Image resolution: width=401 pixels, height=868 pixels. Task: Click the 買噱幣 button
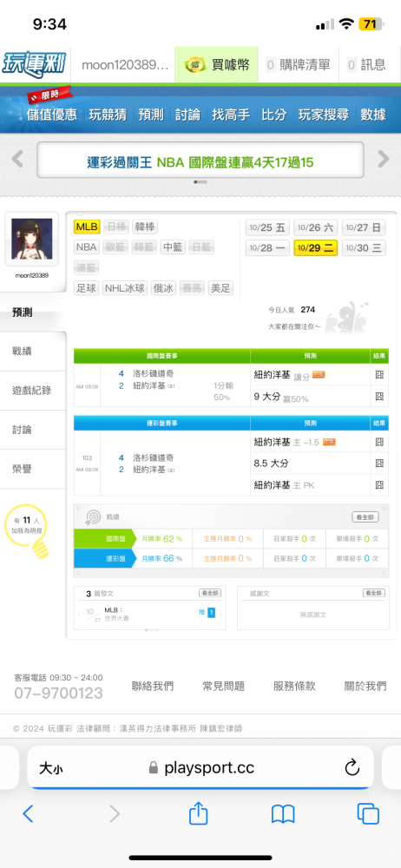[217, 65]
